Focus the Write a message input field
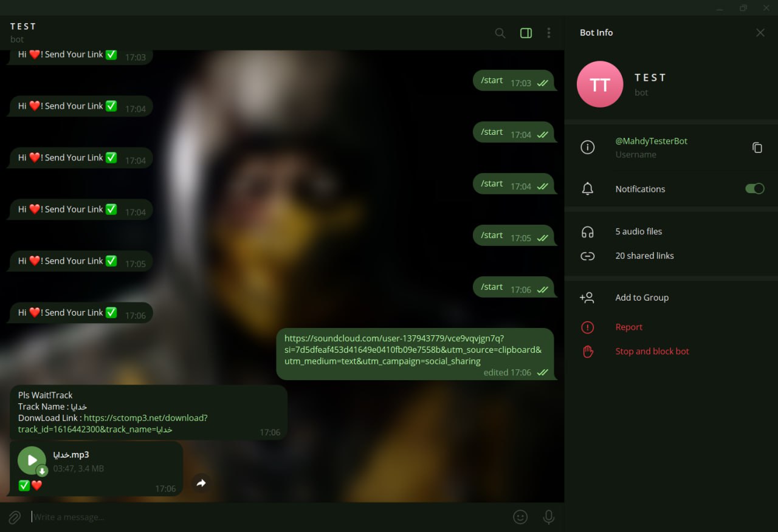The height and width of the screenshot is (532, 778). click(269, 517)
